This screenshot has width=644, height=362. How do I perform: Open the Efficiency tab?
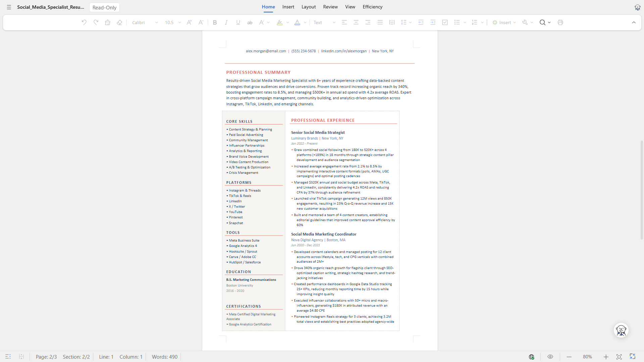click(373, 7)
